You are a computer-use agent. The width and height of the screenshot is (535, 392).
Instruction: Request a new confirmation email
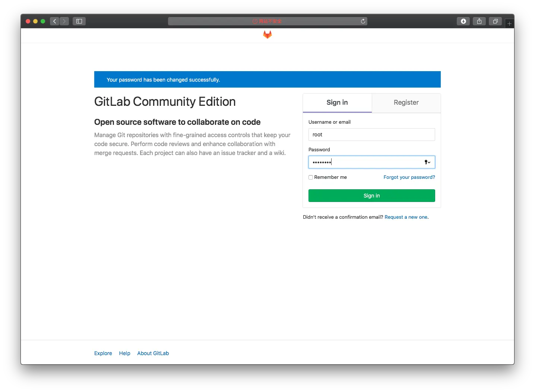[x=406, y=217]
